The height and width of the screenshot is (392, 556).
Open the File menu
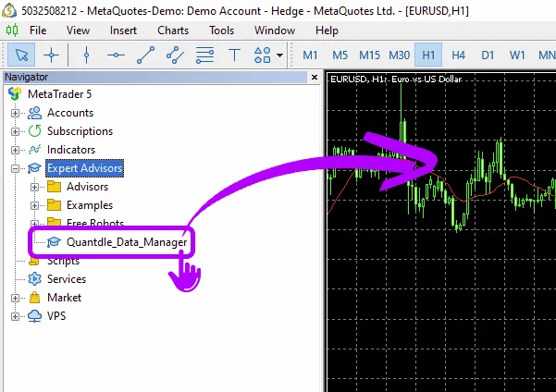(x=38, y=31)
